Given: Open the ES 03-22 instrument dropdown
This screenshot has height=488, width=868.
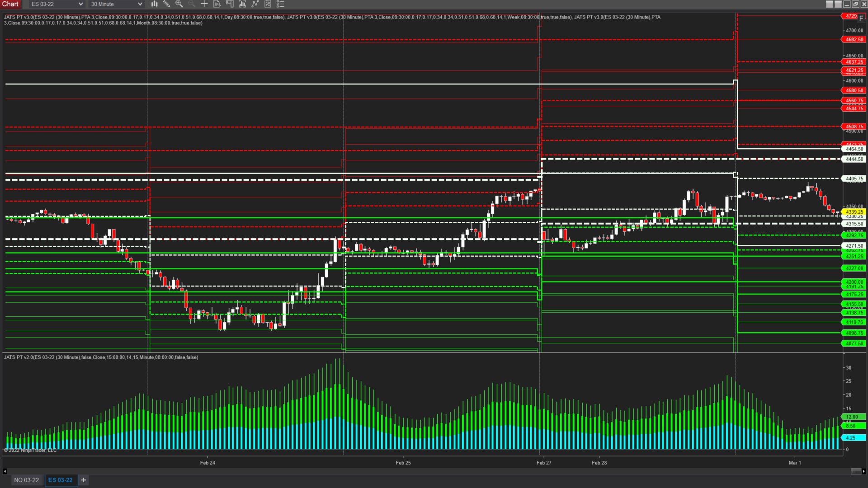Looking at the screenshot, I should click(x=55, y=4).
